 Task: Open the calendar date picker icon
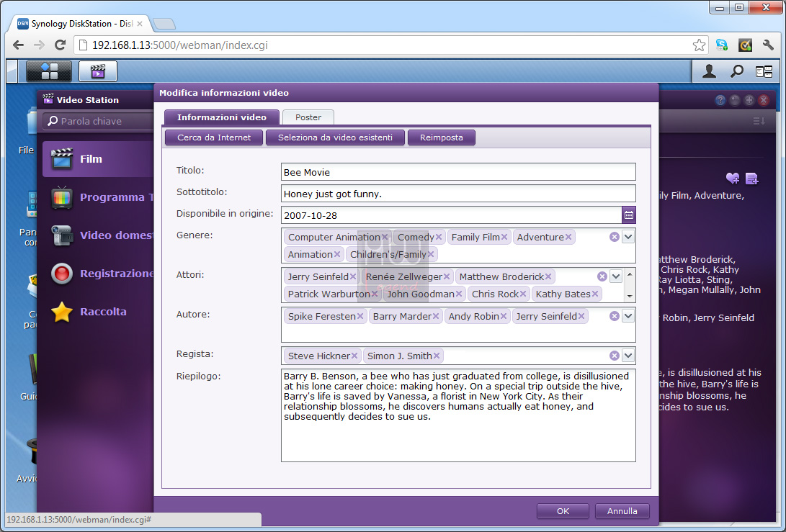point(629,215)
